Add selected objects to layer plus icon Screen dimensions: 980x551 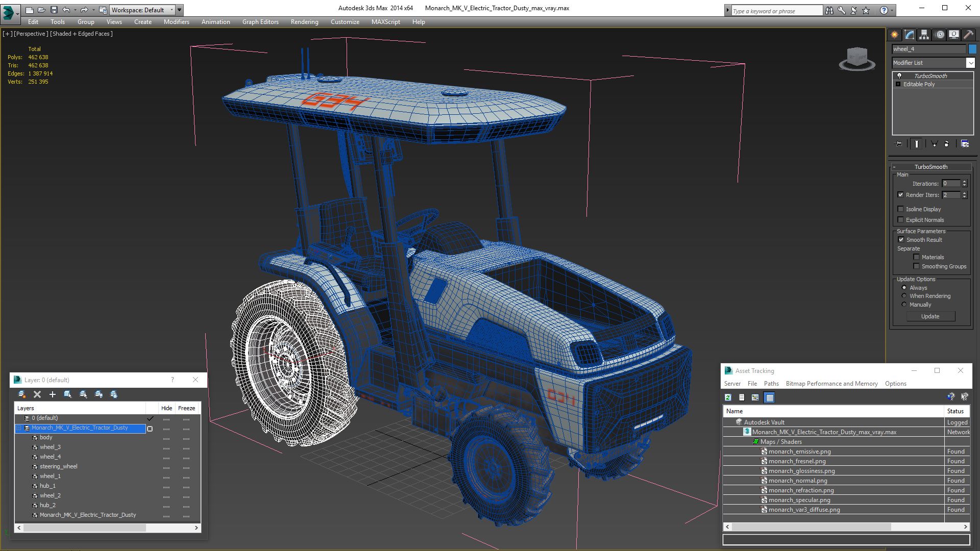click(52, 394)
